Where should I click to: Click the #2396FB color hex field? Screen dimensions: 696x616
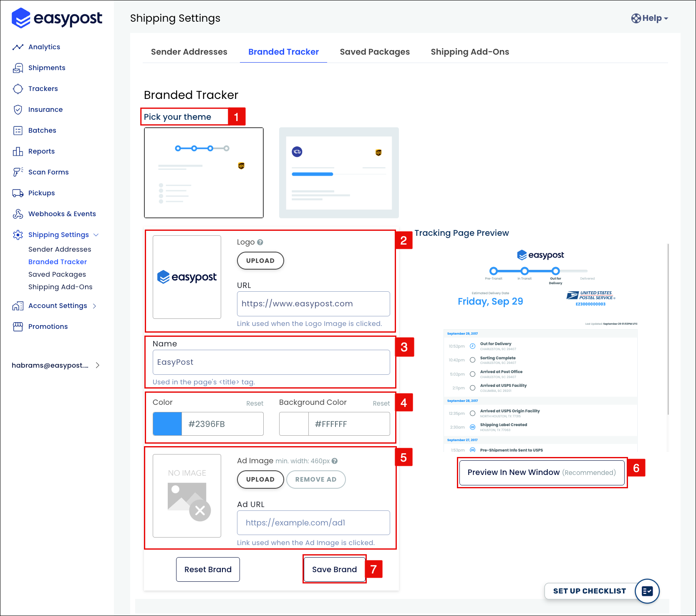pos(222,424)
